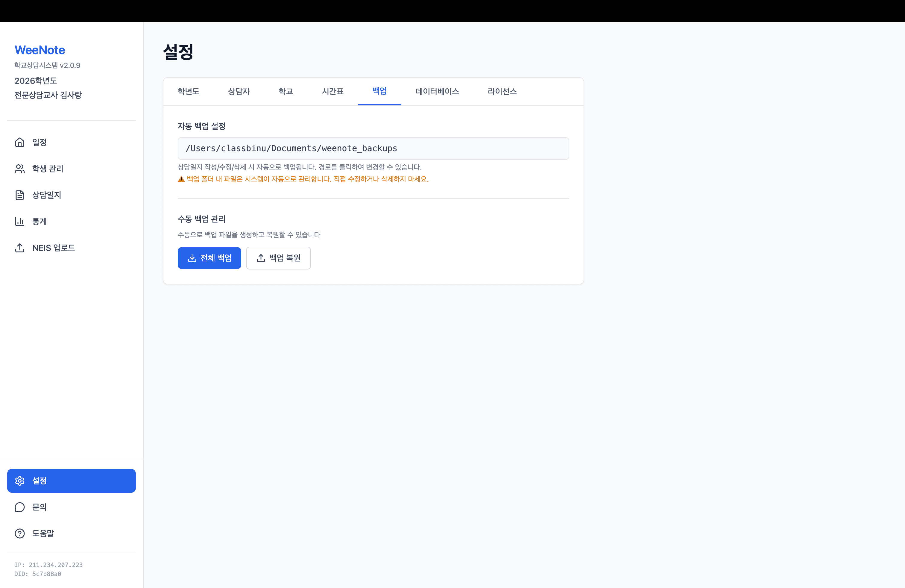
Task: Open 상담일지 counseling journal from sidebar
Action: (x=20, y=195)
